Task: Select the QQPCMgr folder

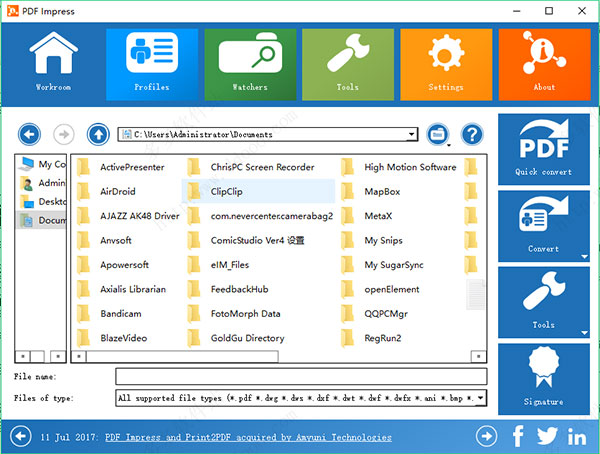Action: point(374,314)
